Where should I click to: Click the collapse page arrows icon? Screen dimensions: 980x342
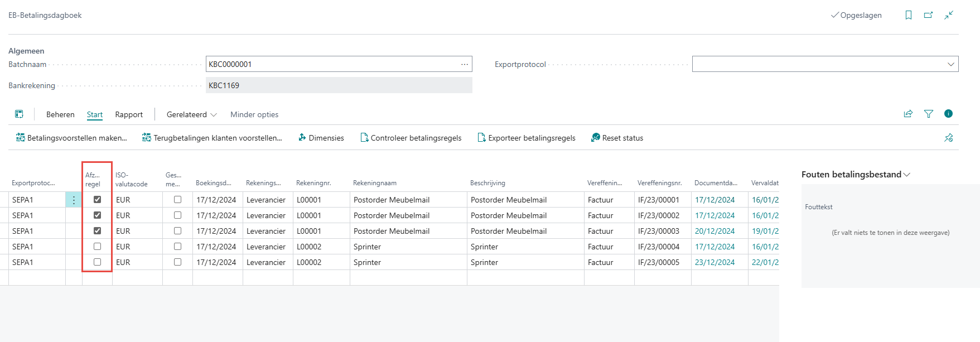(x=948, y=15)
